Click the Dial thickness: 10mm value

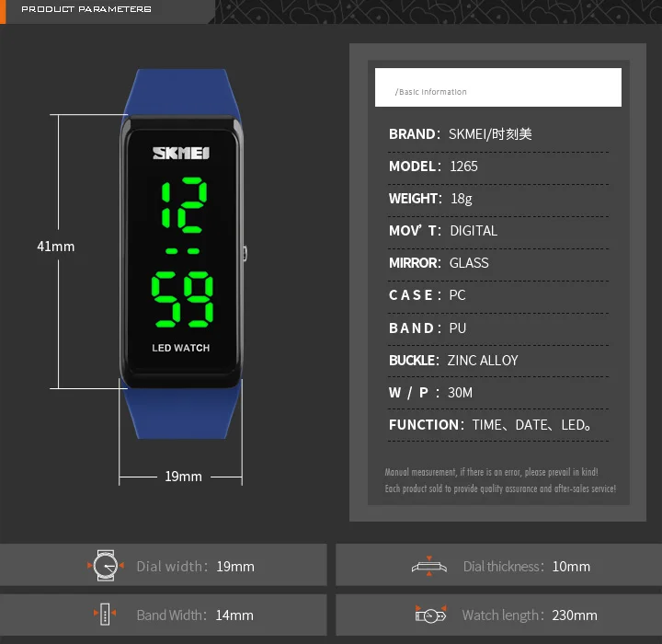click(571, 566)
